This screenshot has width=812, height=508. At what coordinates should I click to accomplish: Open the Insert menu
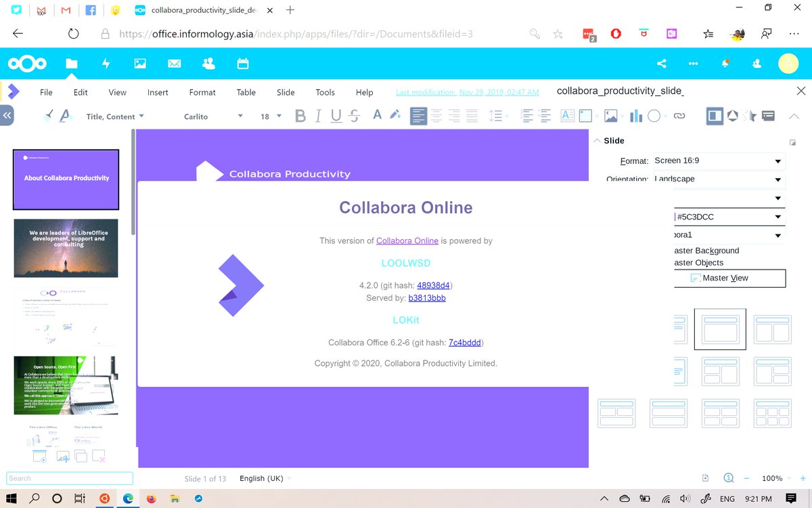158,92
